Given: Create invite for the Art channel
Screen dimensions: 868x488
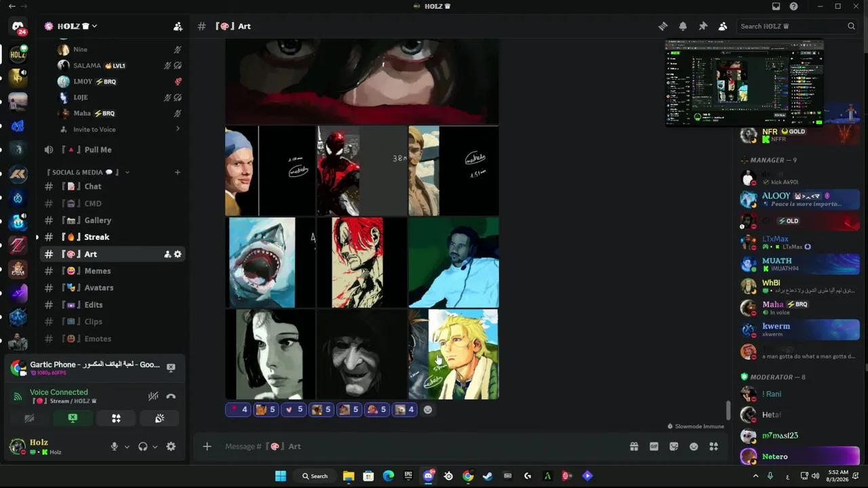Looking at the screenshot, I should (167, 254).
